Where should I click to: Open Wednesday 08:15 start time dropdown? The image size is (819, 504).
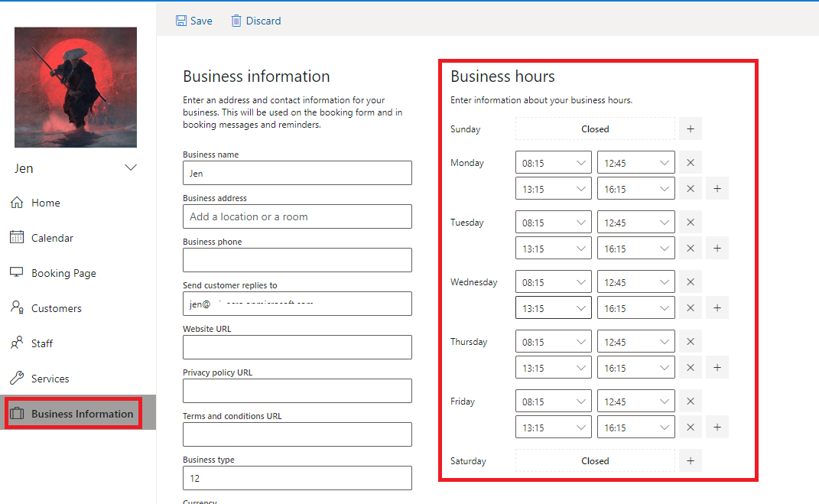pos(553,281)
